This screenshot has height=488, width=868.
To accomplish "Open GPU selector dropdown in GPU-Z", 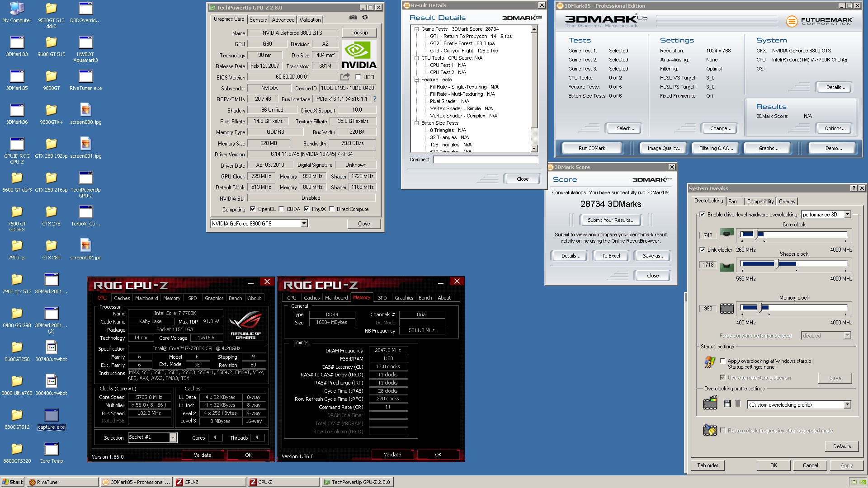I will click(x=304, y=223).
